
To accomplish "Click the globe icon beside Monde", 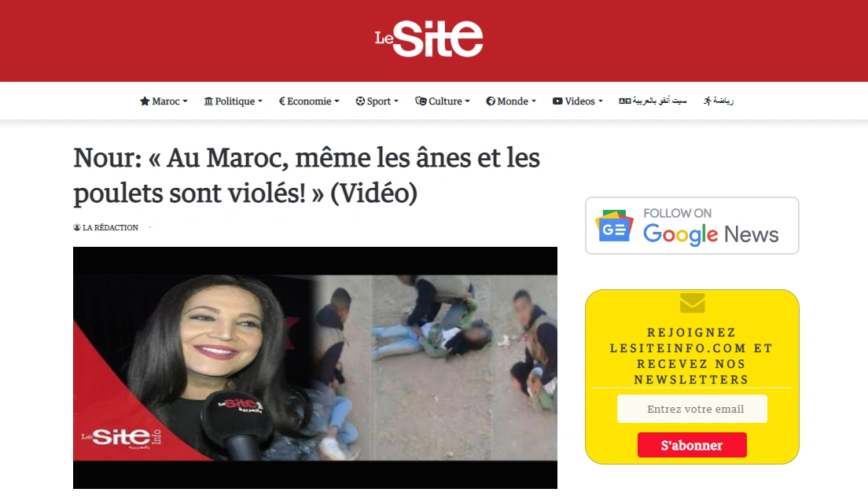I will (491, 101).
